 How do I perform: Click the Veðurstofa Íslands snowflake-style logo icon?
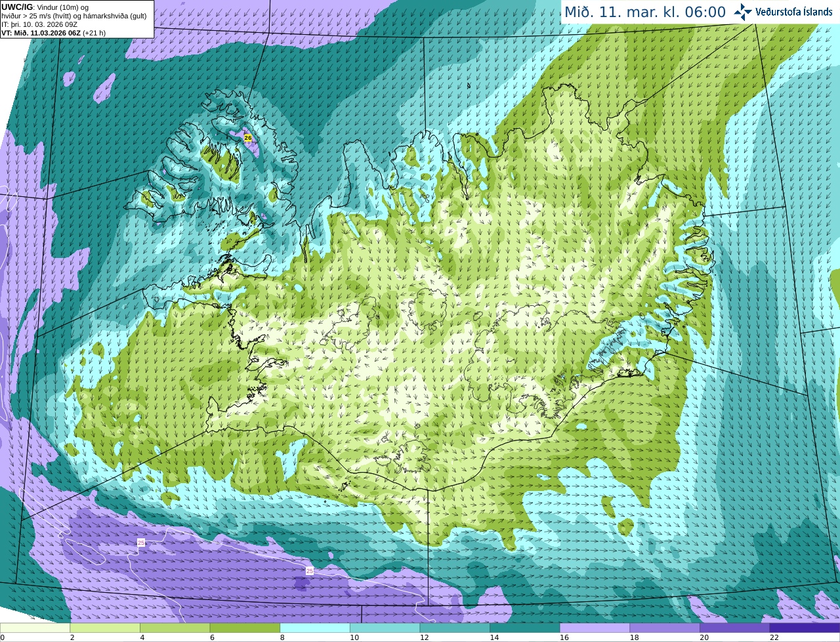(x=743, y=12)
